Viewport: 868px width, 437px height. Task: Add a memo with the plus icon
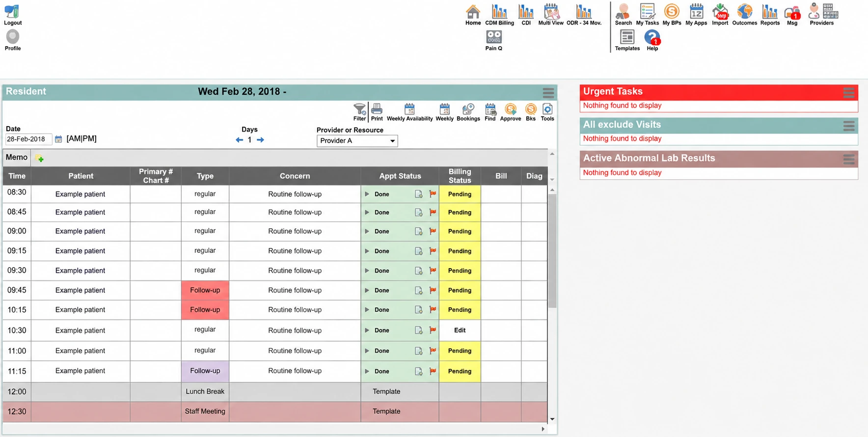click(x=40, y=159)
